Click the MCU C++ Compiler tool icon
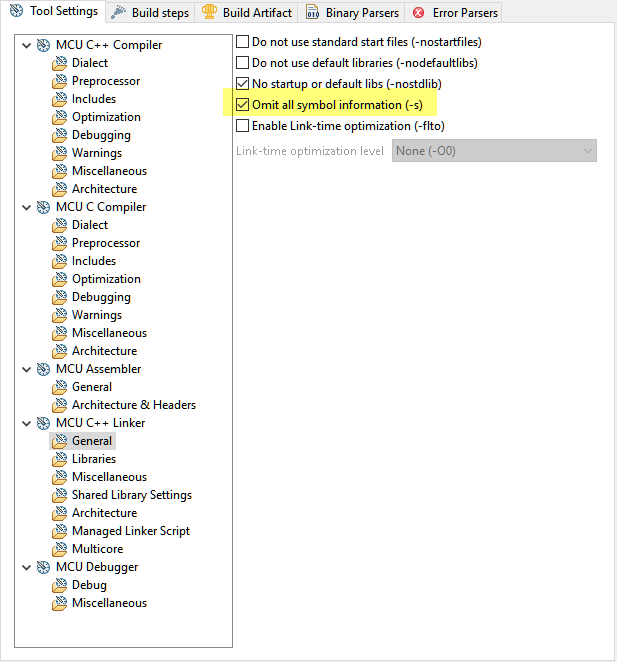Image resolution: width=617 pixels, height=662 pixels. pyautogui.click(x=43, y=45)
